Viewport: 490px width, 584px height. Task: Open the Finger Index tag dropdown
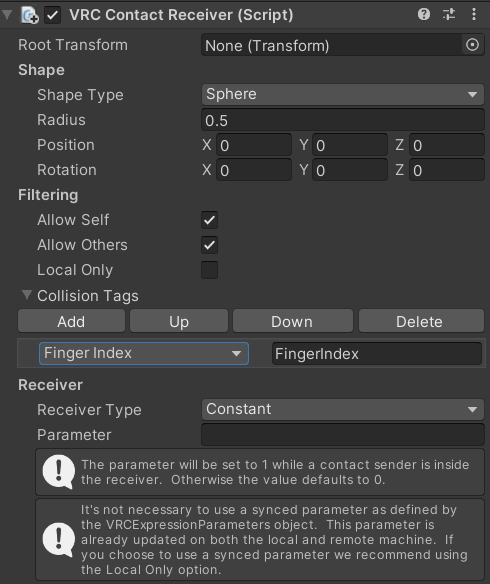(x=144, y=353)
